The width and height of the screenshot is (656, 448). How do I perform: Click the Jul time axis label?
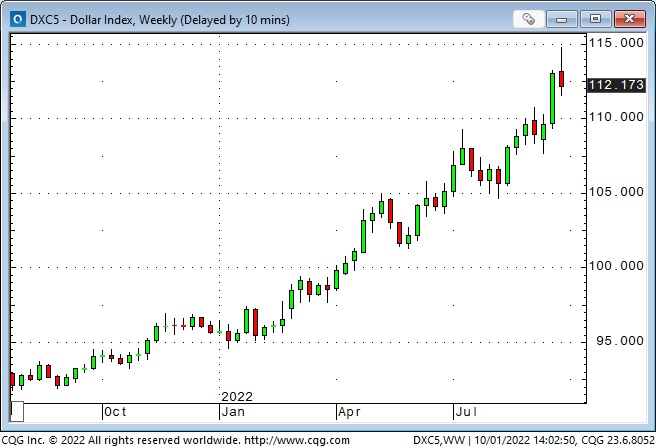(x=466, y=412)
